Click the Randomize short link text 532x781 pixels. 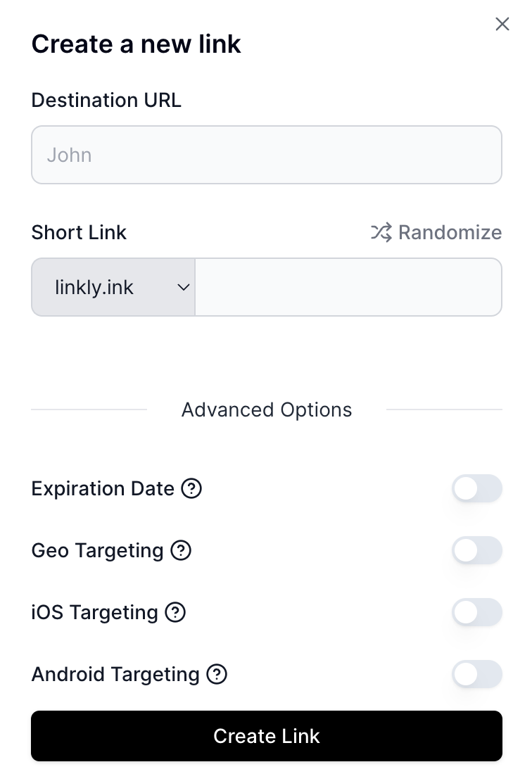tap(450, 232)
